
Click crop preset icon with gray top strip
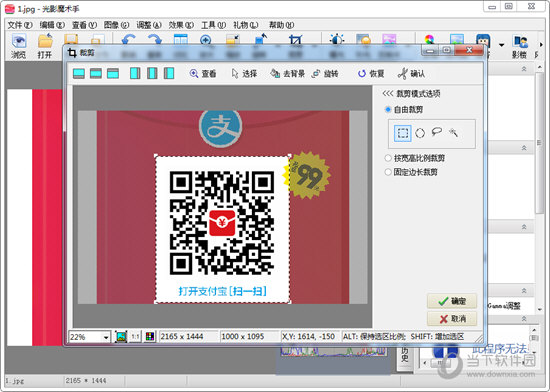113,73
